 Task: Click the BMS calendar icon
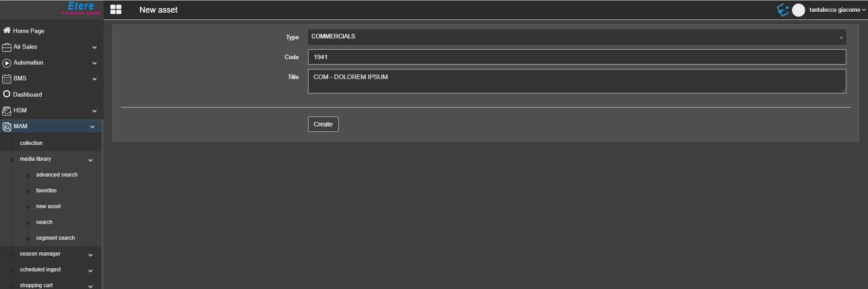coord(7,79)
